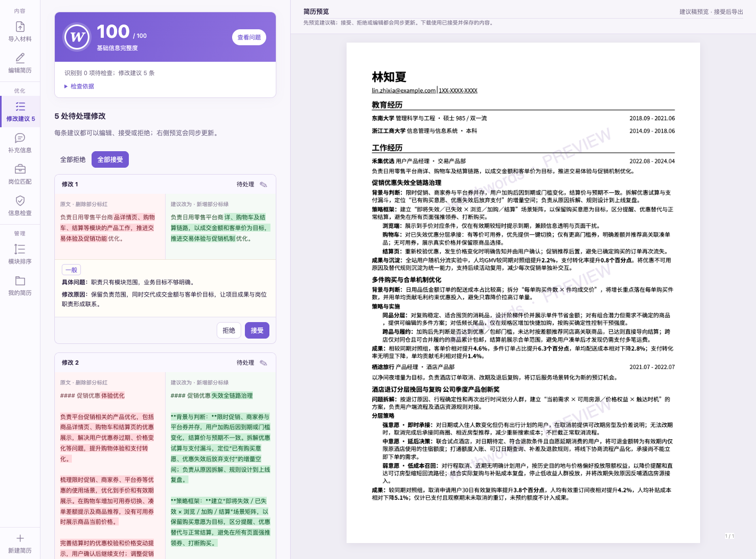This screenshot has height=559, width=756.
Task: Open the 模块排序 sorting icon
Action: click(x=20, y=249)
